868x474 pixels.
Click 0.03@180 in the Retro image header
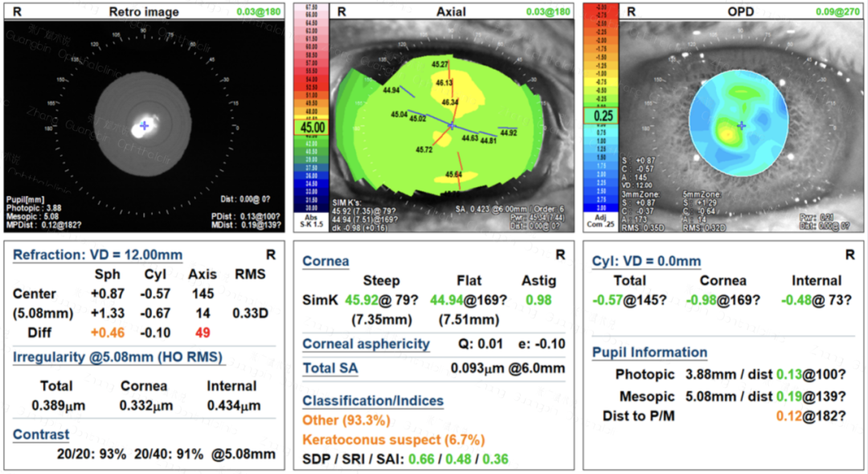tap(259, 11)
